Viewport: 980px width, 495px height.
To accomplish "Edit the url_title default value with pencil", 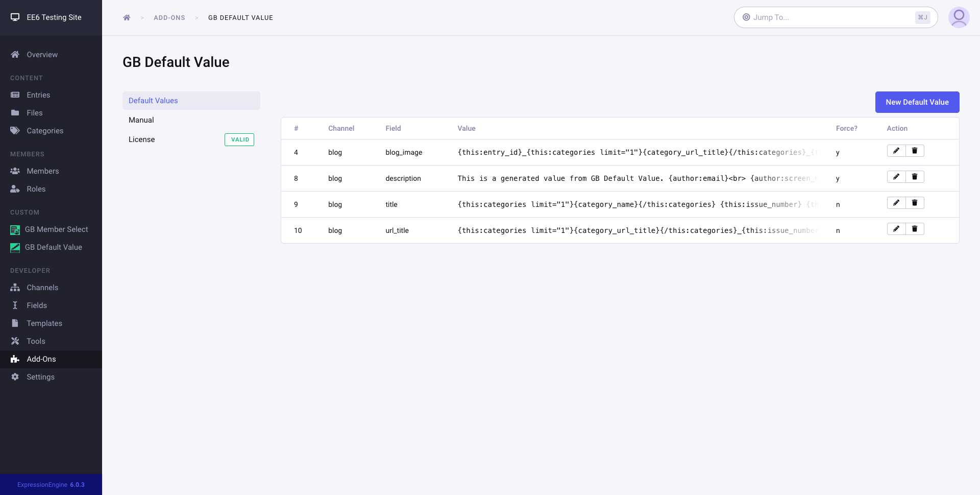I will pyautogui.click(x=896, y=229).
